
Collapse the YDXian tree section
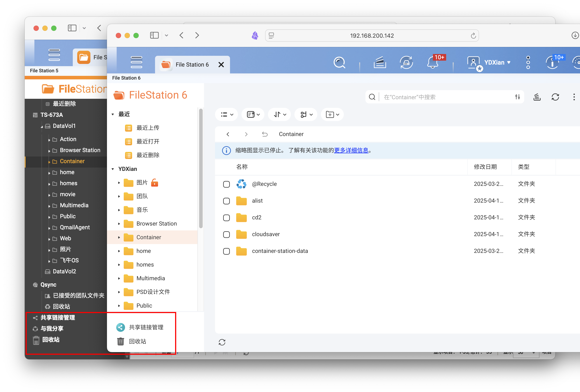(113, 169)
